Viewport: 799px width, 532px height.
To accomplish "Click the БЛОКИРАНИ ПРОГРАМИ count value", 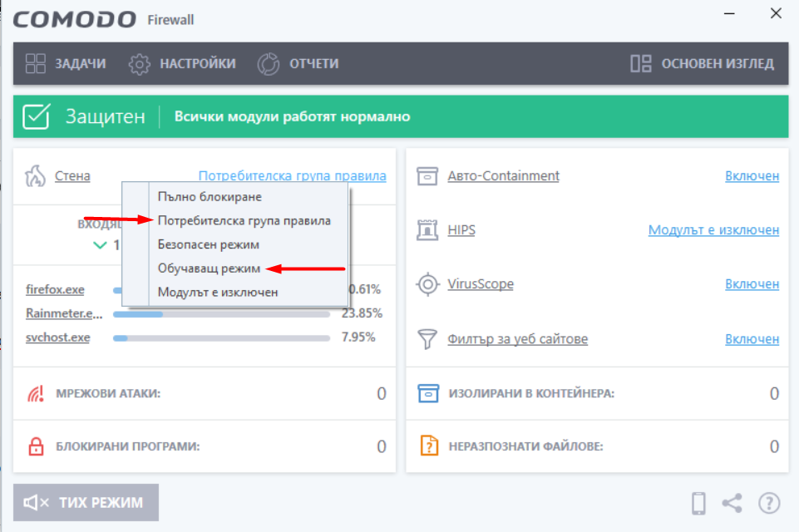I will [x=381, y=446].
